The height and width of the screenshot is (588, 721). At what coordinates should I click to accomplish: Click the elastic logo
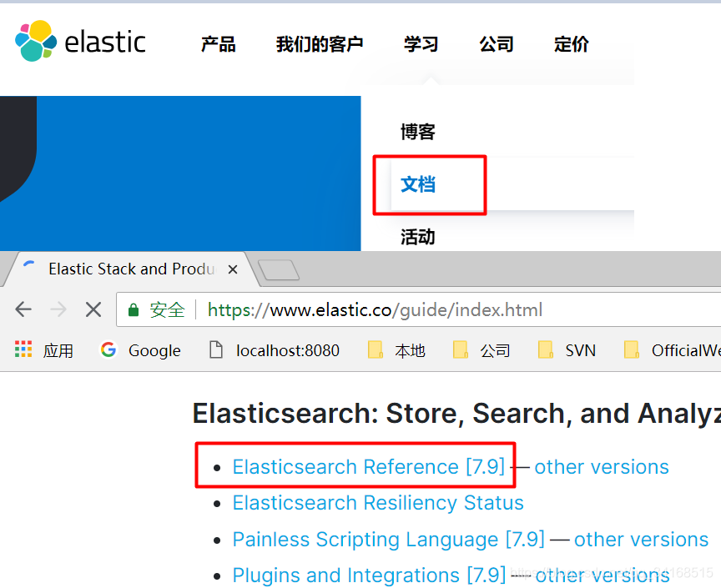(80, 42)
